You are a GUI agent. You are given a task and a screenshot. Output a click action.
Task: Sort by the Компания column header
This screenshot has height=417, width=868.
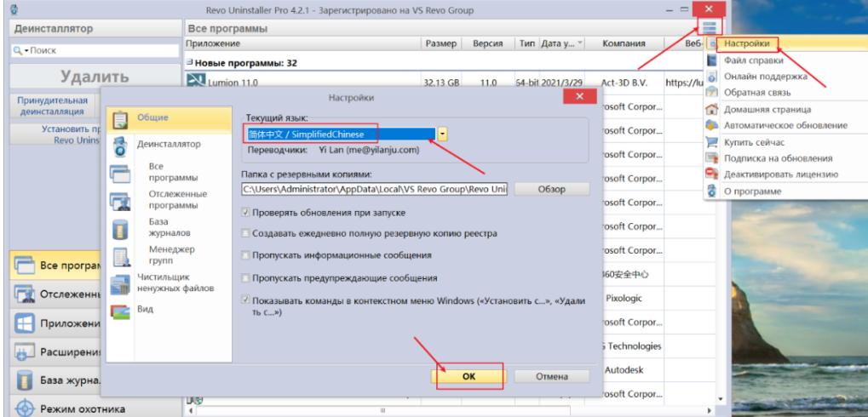coord(624,43)
